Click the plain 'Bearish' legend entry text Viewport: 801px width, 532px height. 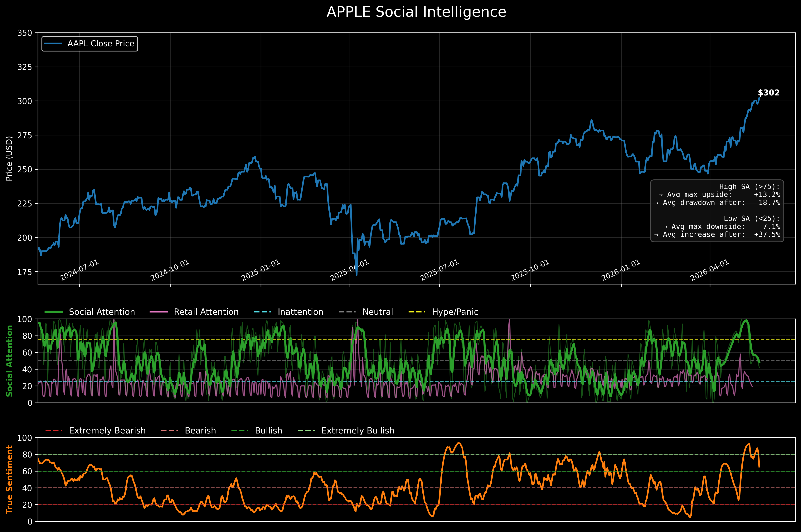click(x=200, y=431)
